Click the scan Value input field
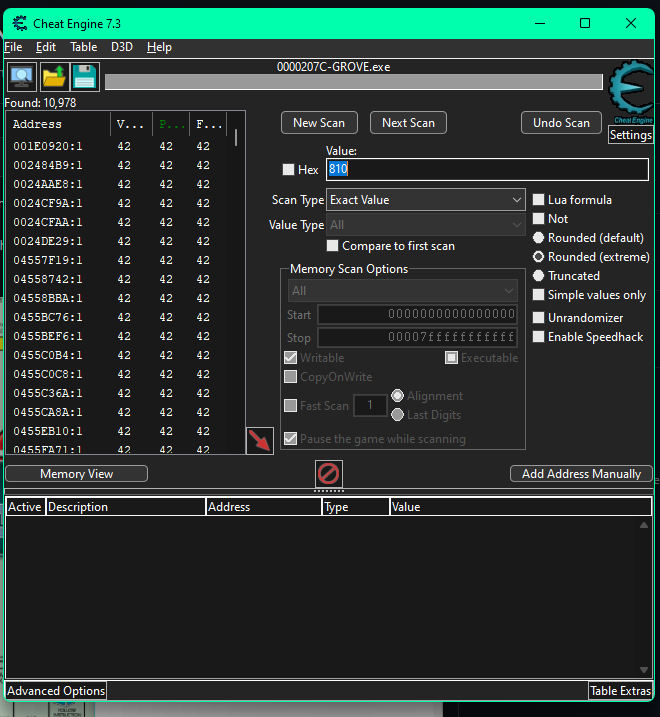Image resolution: width=660 pixels, height=717 pixels. [x=486, y=170]
